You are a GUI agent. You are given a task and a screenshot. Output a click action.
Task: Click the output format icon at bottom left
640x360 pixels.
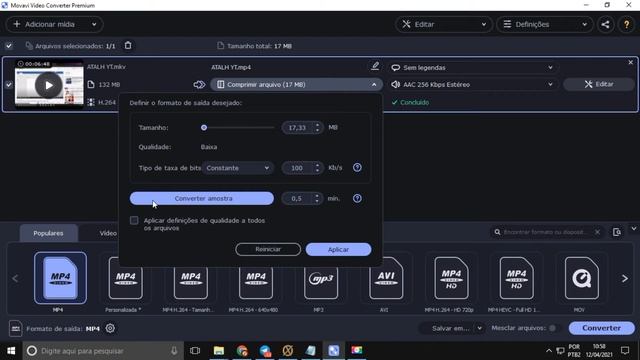pos(16,328)
